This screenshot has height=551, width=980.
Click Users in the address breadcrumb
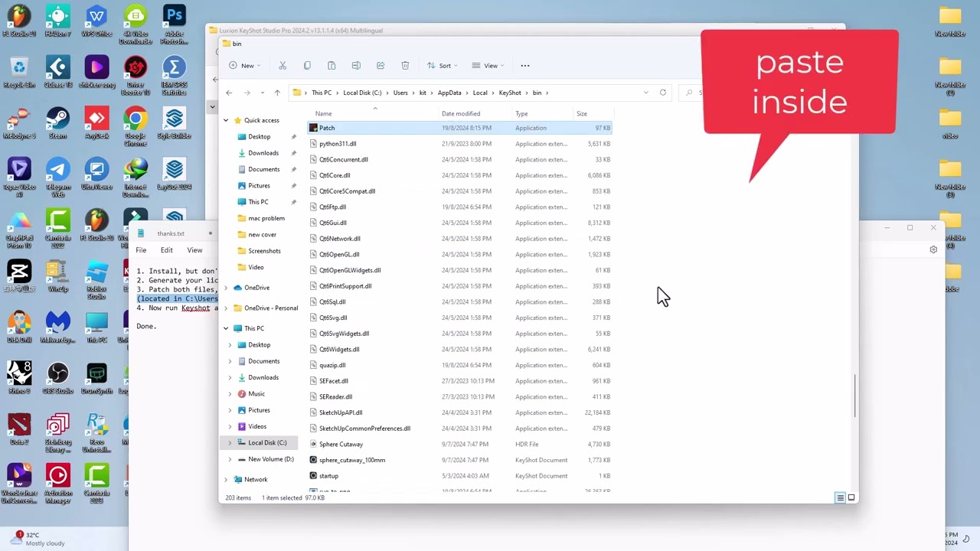400,93
